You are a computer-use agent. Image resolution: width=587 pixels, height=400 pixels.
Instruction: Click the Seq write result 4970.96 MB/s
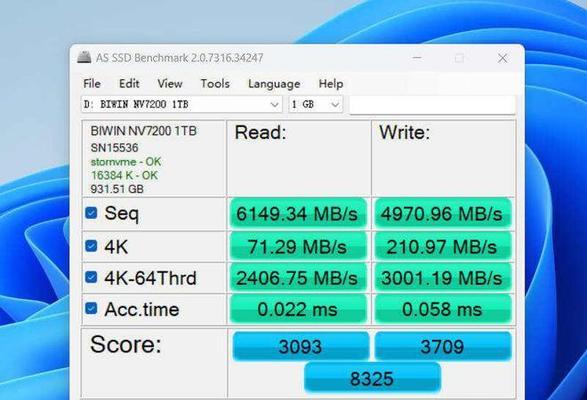[442, 213]
